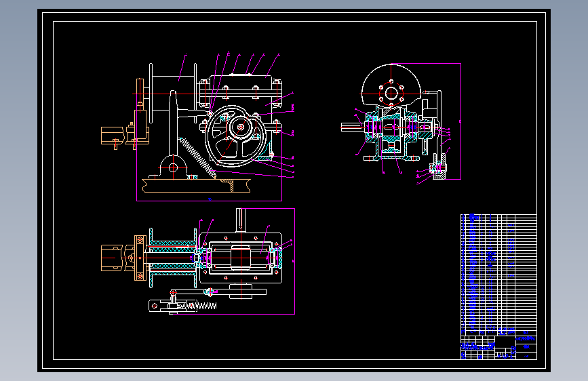The height and width of the screenshot is (381, 588).
Task: Select the spoked handwheel in the front view
Action: click(236, 136)
